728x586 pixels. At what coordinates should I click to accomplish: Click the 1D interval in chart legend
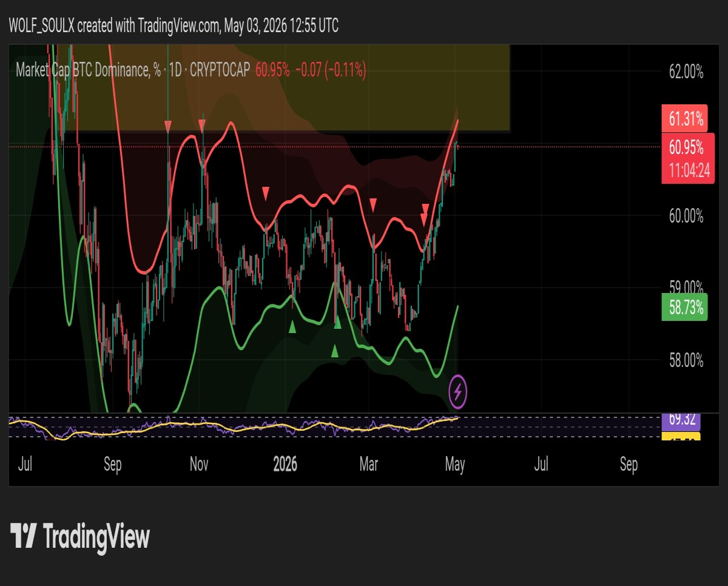(174, 71)
